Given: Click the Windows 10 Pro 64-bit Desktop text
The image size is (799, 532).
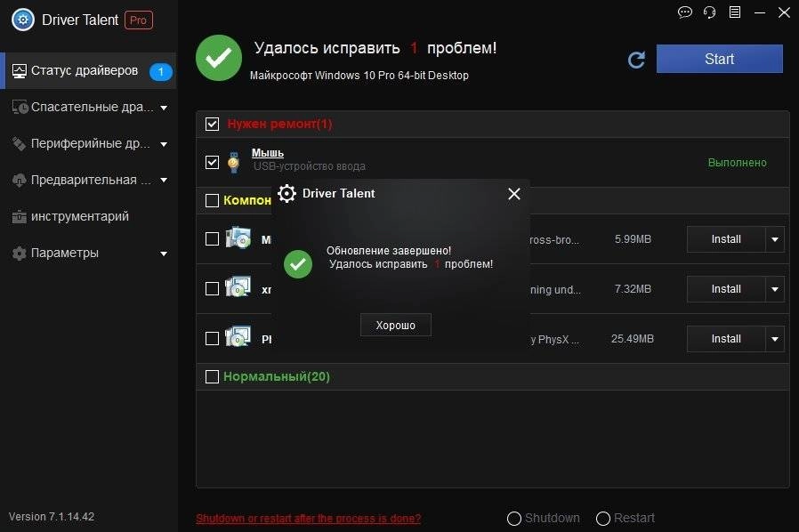Looking at the screenshot, I should click(x=359, y=76).
